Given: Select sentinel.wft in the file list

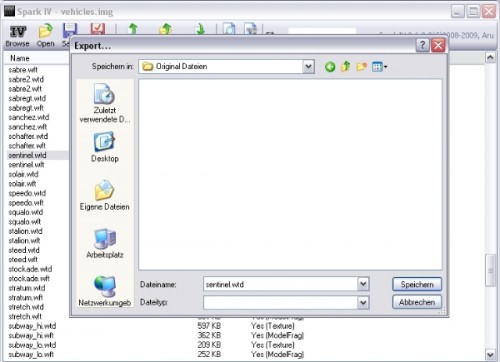Looking at the screenshot, I should point(26,165).
